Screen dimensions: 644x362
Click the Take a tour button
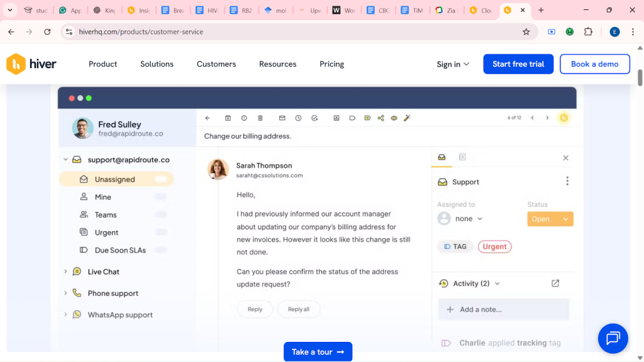[318, 352]
